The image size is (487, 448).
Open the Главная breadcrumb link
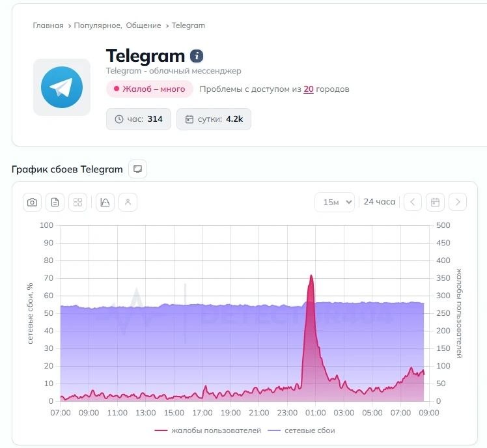tap(48, 25)
